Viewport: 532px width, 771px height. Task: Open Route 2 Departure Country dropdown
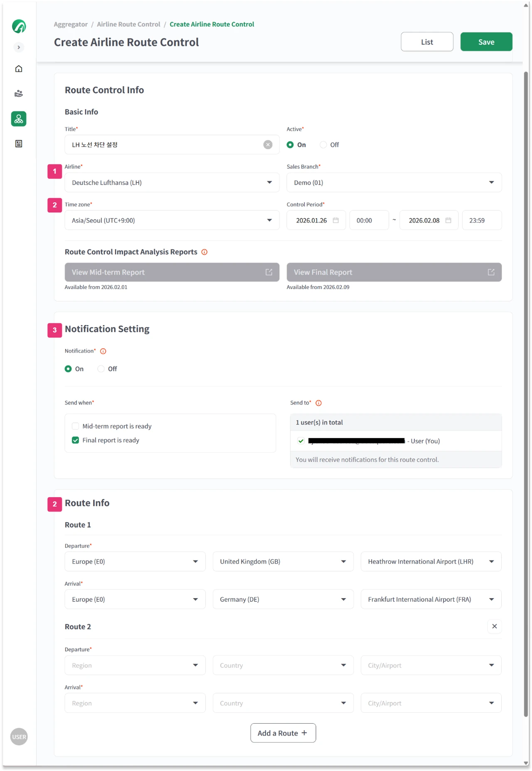(283, 665)
